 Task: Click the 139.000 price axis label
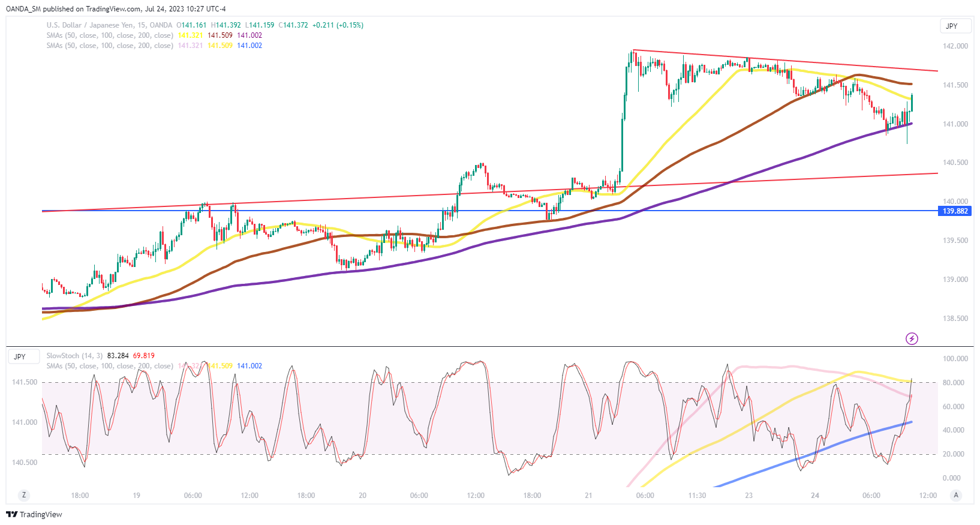tap(955, 280)
